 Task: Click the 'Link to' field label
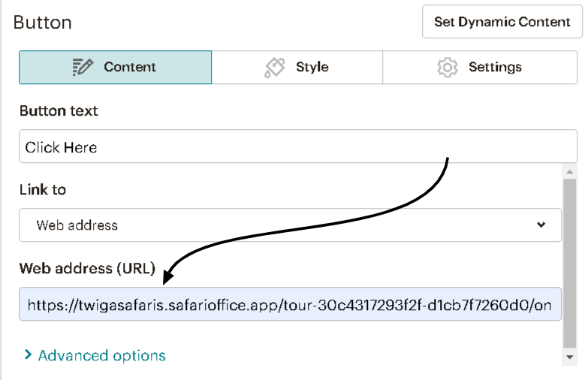click(43, 190)
